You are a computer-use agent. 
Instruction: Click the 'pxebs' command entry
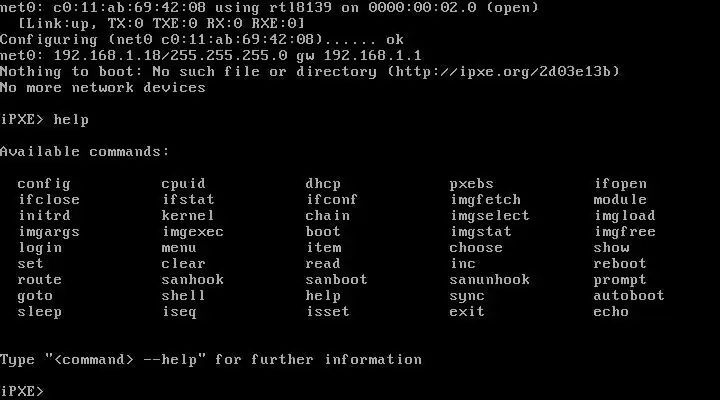pos(472,184)
